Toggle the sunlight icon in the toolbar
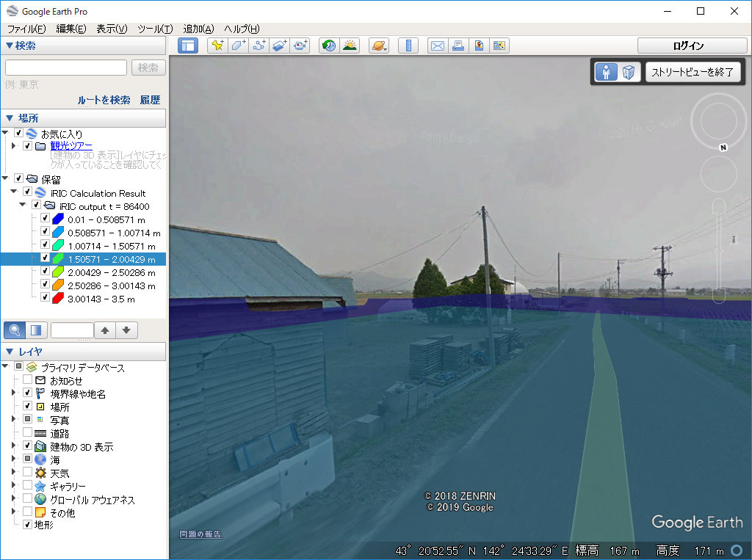Screen dimensions: 752x560 point(349,46)
